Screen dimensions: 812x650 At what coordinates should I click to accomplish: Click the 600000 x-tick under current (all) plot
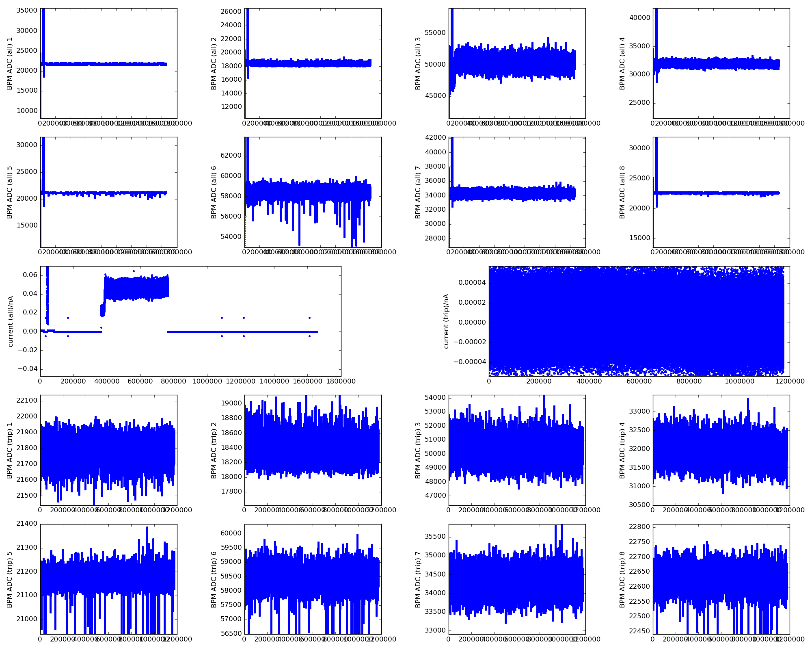(140, 381)
